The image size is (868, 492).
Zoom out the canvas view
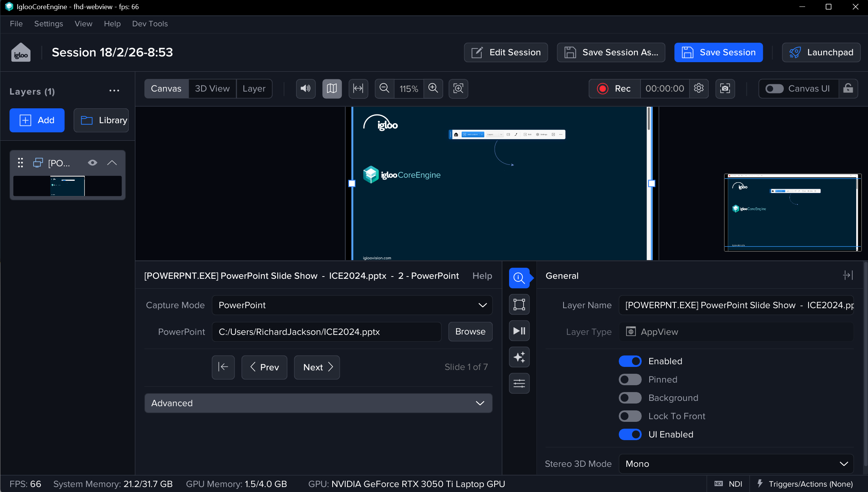pos(384,88)
